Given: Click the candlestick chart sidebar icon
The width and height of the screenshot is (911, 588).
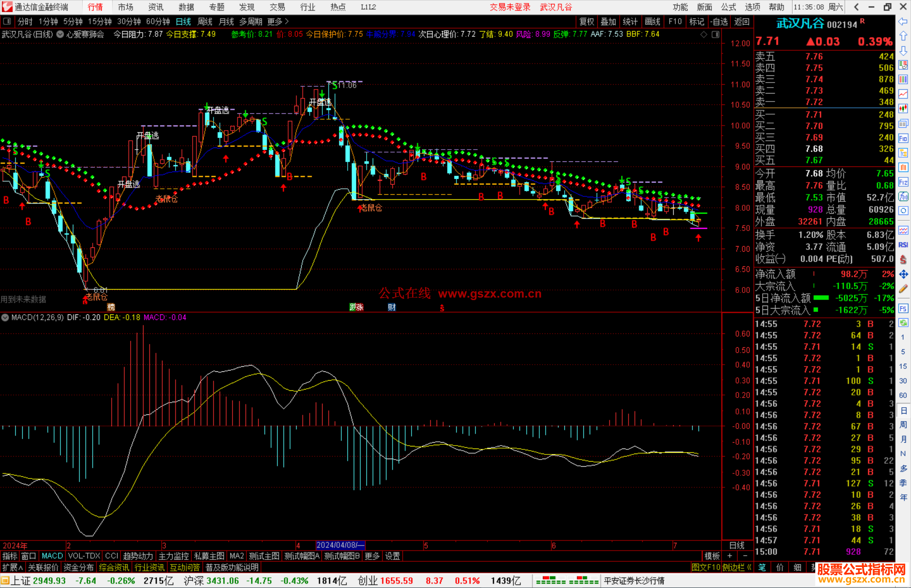Looking at the screenshot, I should pyautogui.click(x=903, y=108).
